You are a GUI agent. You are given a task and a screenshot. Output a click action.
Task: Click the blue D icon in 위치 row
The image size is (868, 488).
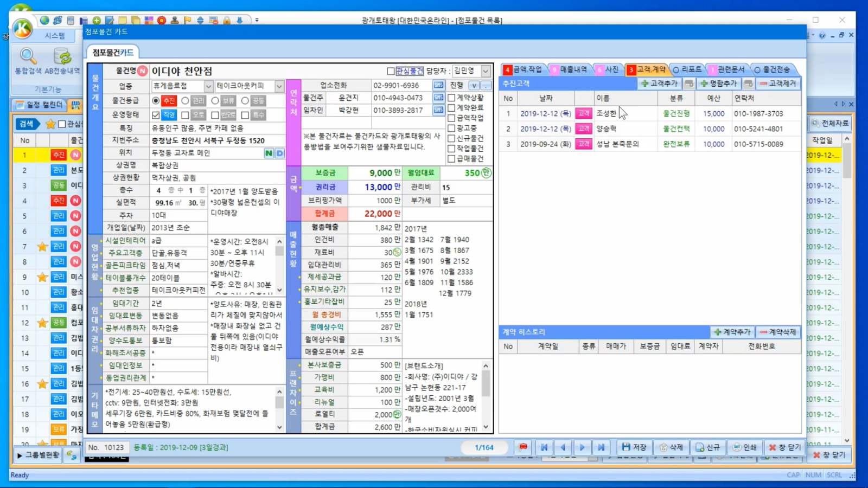tap(279, 153)
